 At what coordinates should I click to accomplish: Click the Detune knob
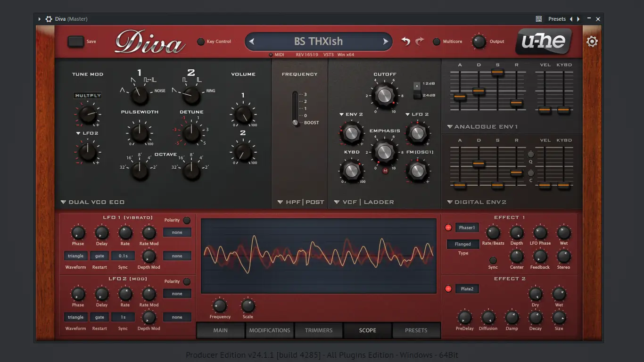click(191, 133)
